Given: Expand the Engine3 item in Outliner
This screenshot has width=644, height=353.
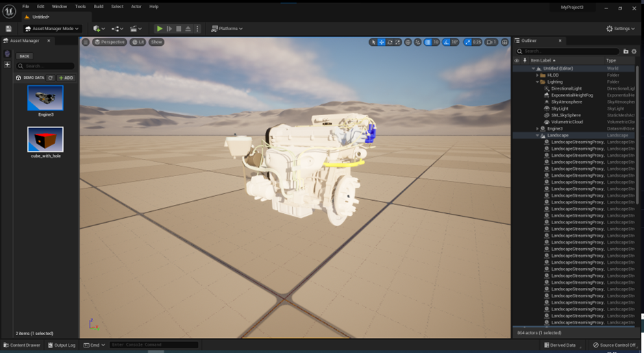Looking at the screenshot, I should click(x=538, y=129).
